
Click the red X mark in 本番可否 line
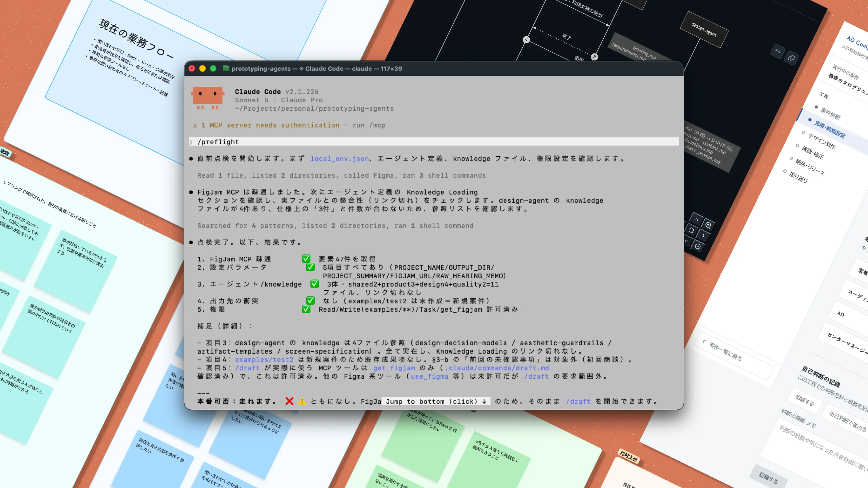[x=289, y=401]
